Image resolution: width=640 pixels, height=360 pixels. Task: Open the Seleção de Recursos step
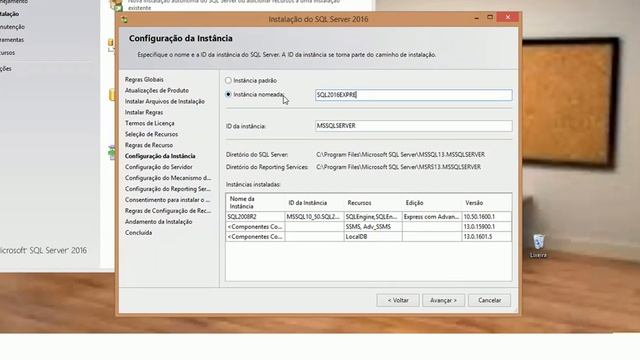click(151, 134)
